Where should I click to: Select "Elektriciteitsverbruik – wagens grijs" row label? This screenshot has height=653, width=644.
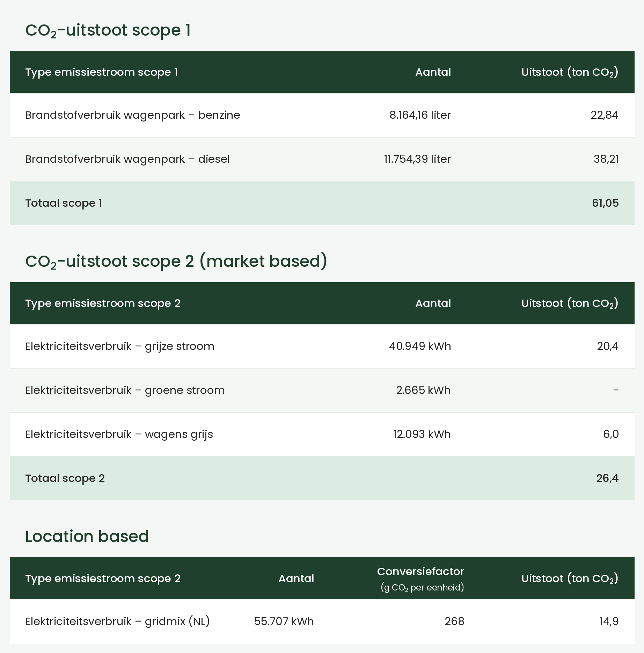coord(119,434)
